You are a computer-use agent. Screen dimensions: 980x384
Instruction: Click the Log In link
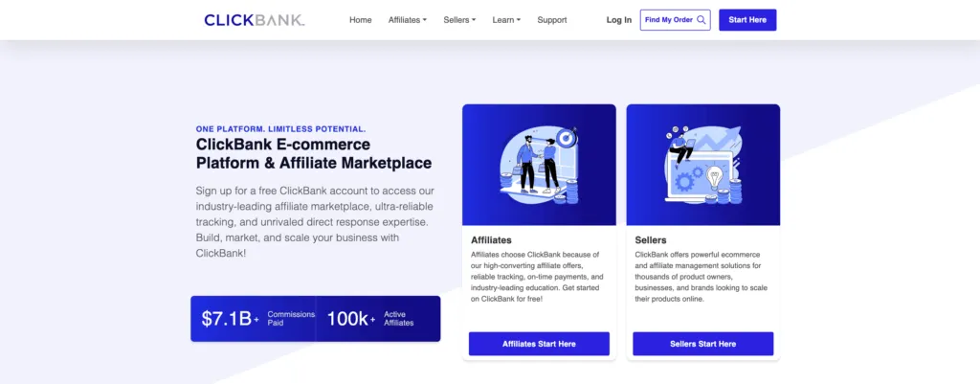pyautogui.click(x=619, y=20)
